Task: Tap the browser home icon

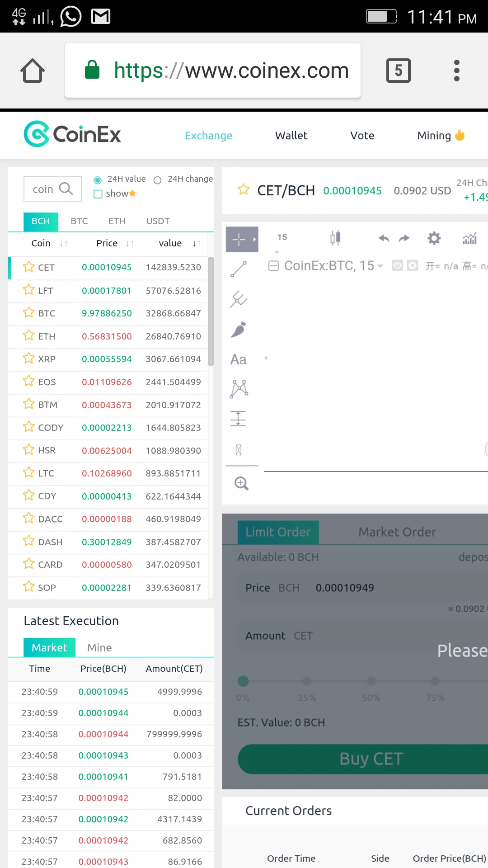Action: [x=33, y=71]
